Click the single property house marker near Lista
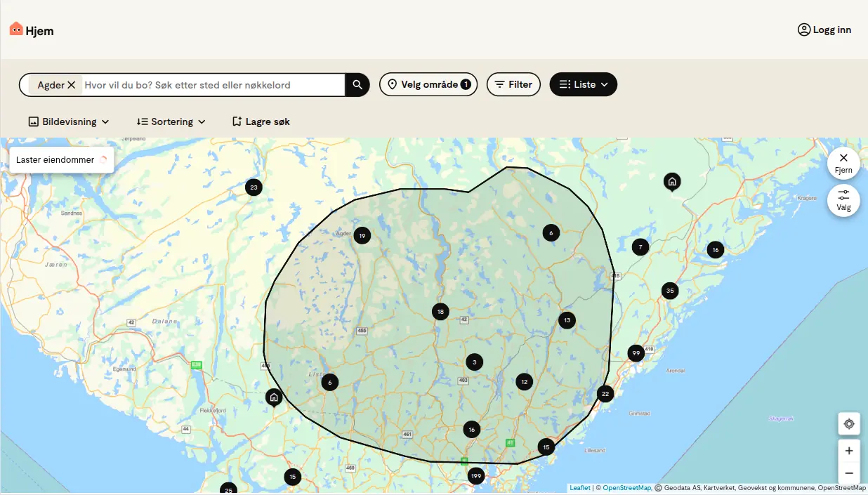This screenshot has width=868, height=495. [x=274, y=397]
